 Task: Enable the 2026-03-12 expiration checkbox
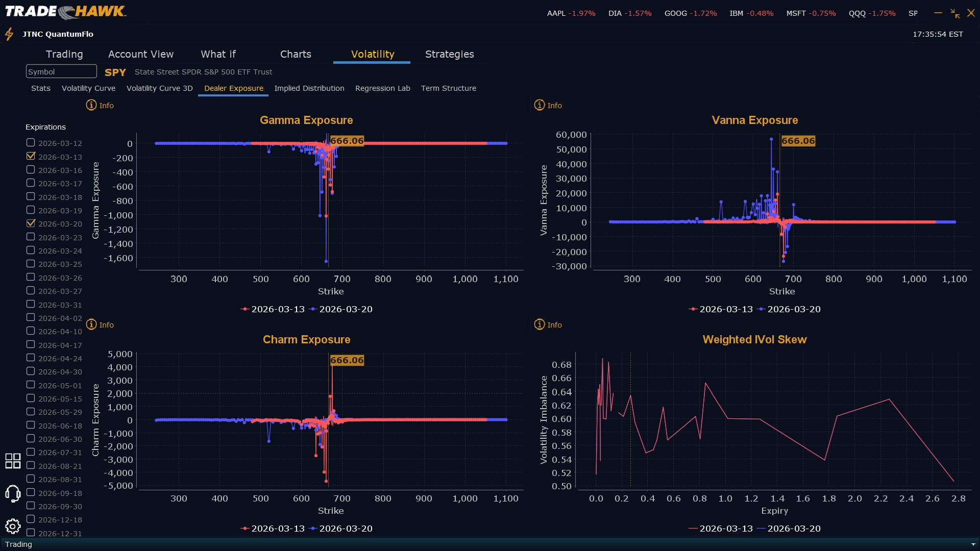click(x=31, y=143)
